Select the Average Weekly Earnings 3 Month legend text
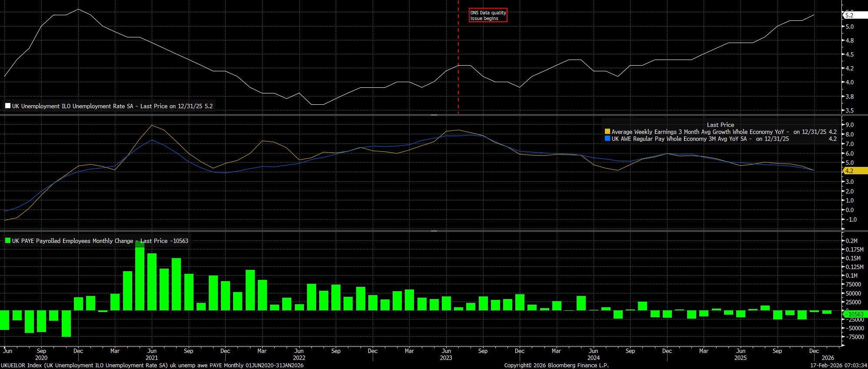Image resolution: width=868 pixels, height=369 pixels. pyautogui.click(x=700, y=132)
